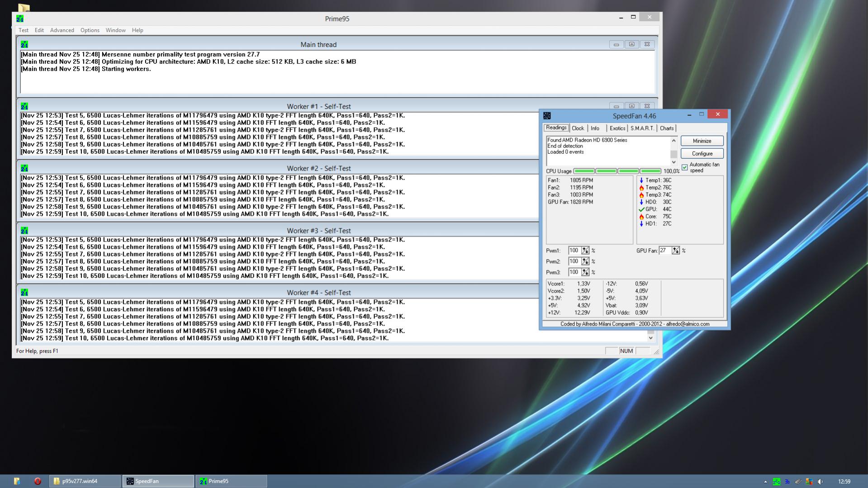This screenshot has height=488, width=868.
Task: Click the SpeedFan taskbar button
Action: (158, 481)
